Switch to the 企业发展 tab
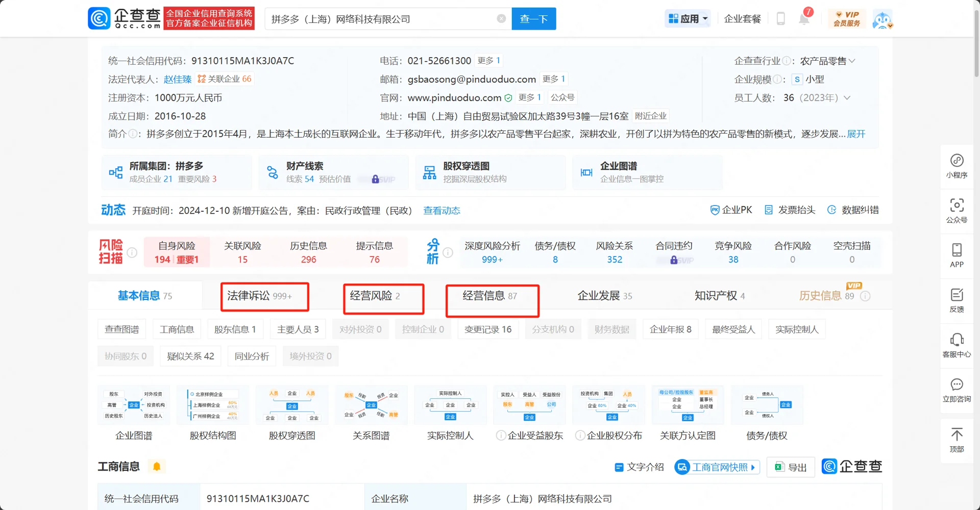This screenshot has height=510, width=980. (605, 296)
